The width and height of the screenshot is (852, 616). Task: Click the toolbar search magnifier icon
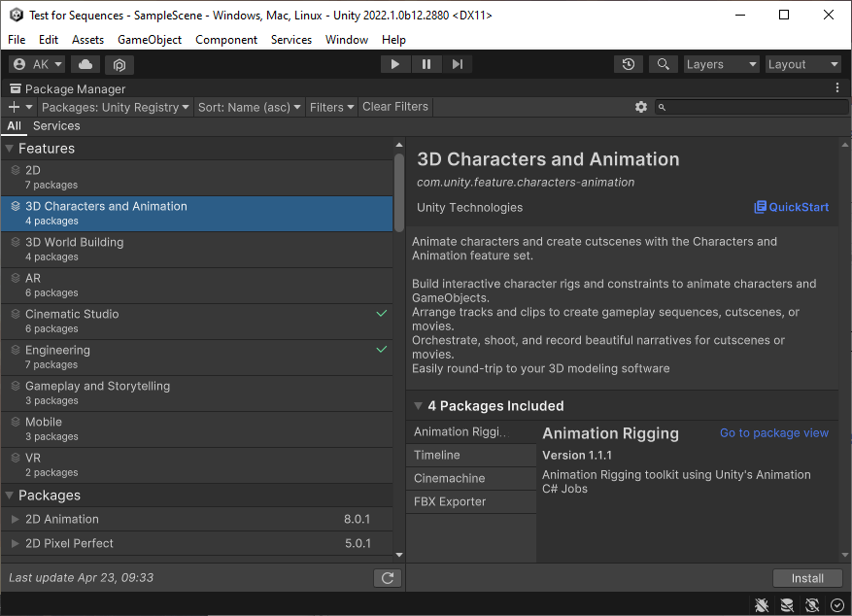click(x=663, y=65)
